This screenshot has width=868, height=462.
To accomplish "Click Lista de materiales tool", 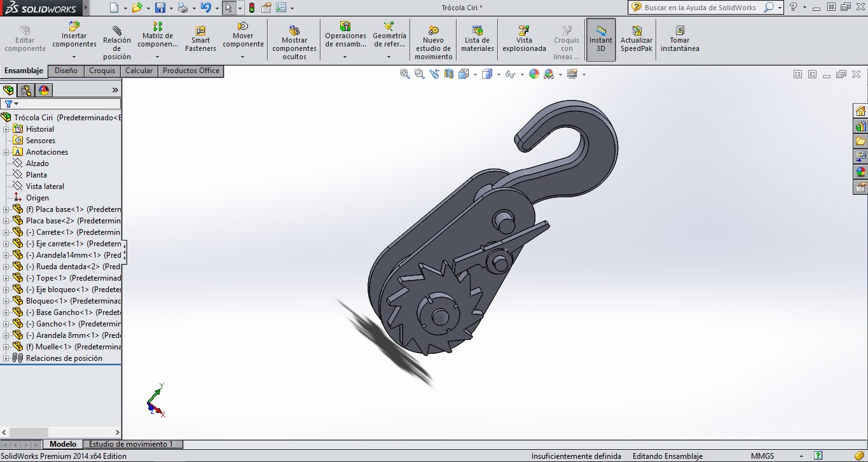I will point(478,39).
